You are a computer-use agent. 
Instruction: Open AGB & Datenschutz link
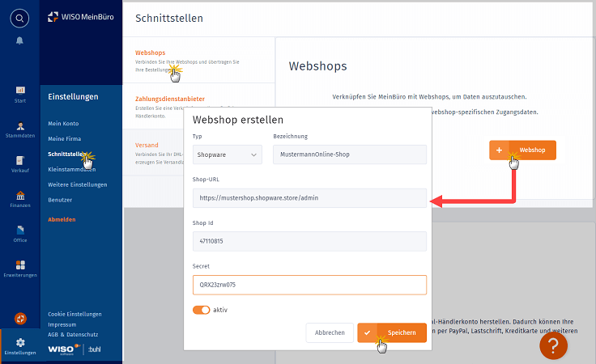coord(73,334)
